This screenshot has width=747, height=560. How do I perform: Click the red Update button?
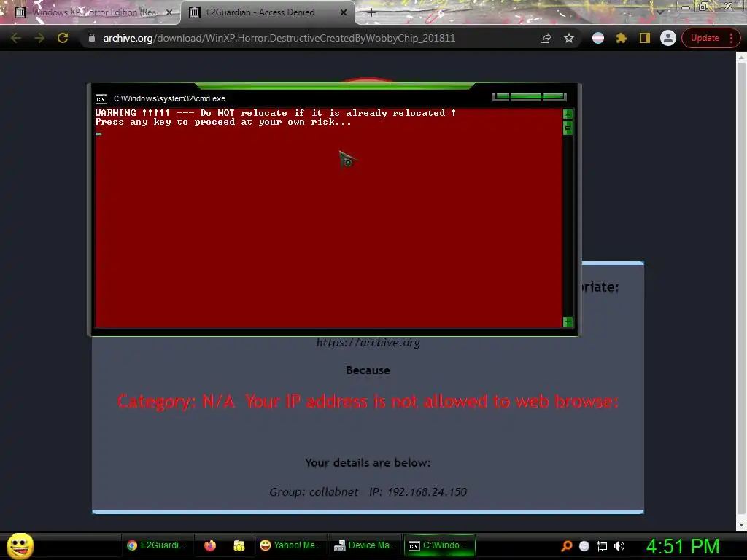click(705, 38)
